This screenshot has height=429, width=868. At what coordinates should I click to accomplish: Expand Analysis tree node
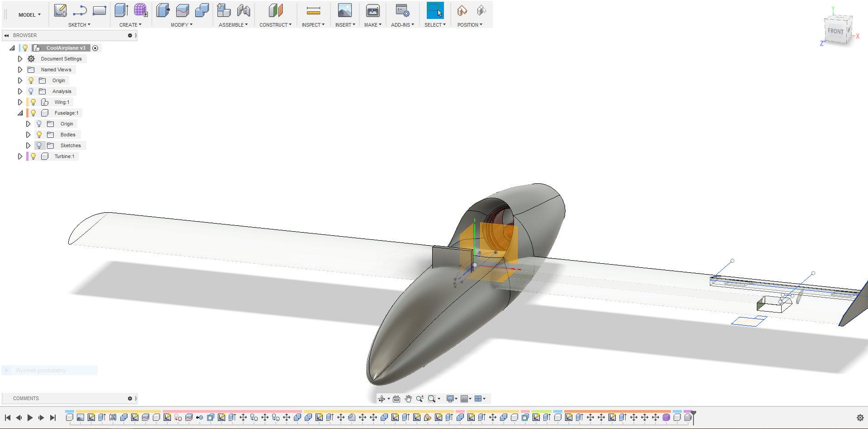[x=20, y=91]
